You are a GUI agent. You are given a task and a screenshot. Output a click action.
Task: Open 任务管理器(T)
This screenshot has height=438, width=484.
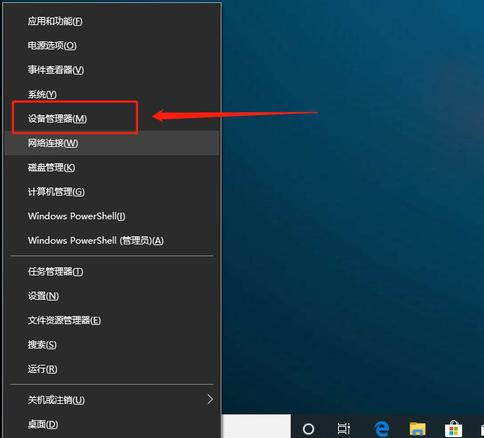[112, 272]
